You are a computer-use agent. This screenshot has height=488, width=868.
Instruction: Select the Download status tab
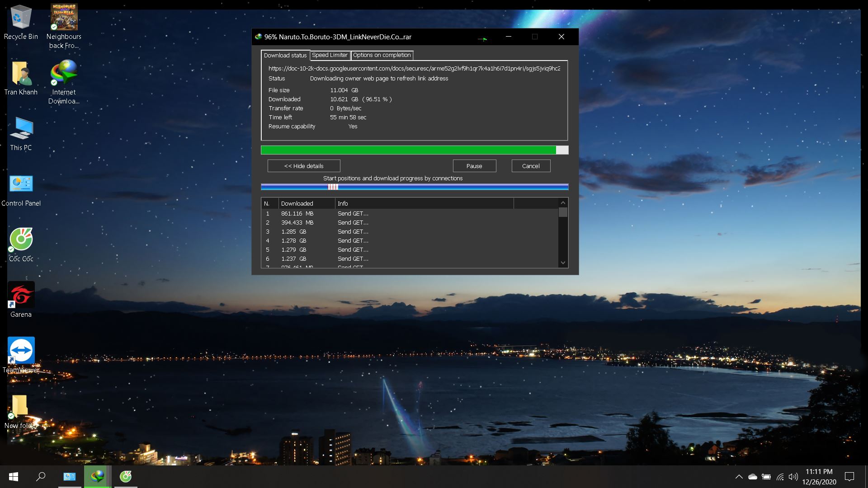pos(285,56)
